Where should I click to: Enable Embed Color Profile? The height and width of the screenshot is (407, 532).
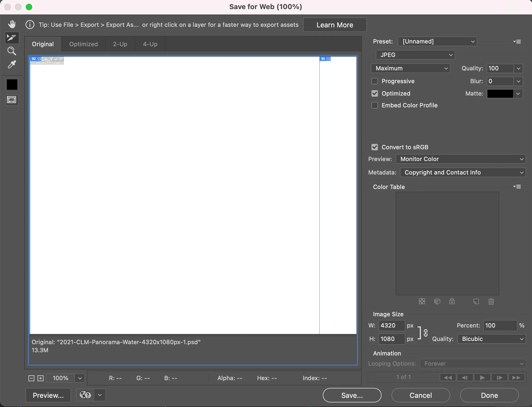375,105
